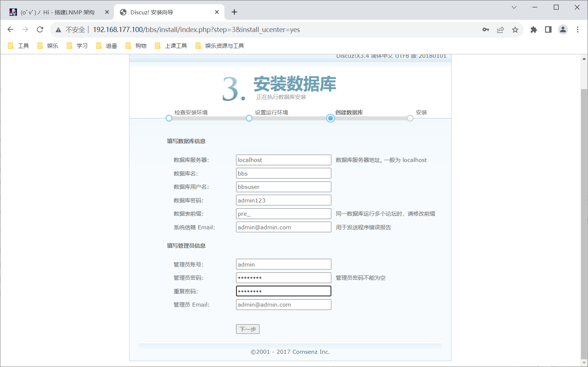
Task: Select the 数据库用户名 bbsuser field
Action: click(284, 187)
